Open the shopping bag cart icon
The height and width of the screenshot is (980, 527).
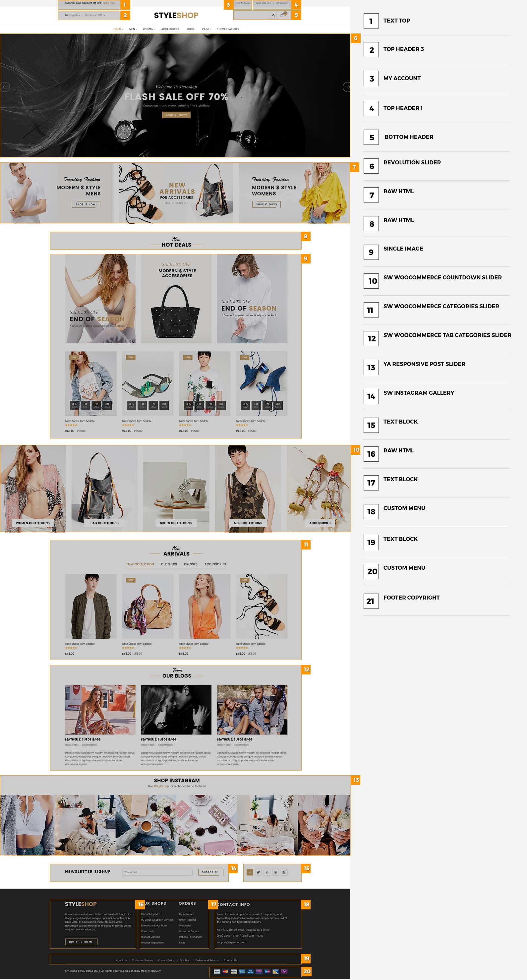point(283,15)
